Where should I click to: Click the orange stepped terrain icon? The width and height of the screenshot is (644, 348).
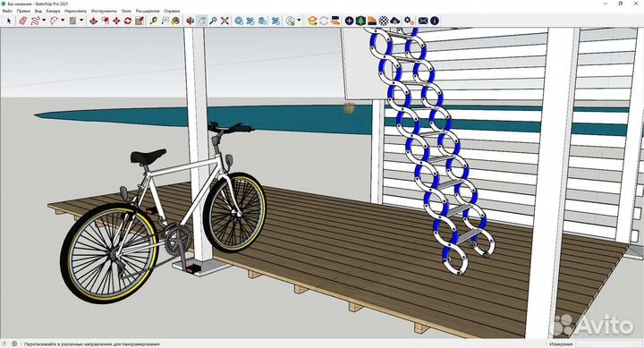[372, 21]
